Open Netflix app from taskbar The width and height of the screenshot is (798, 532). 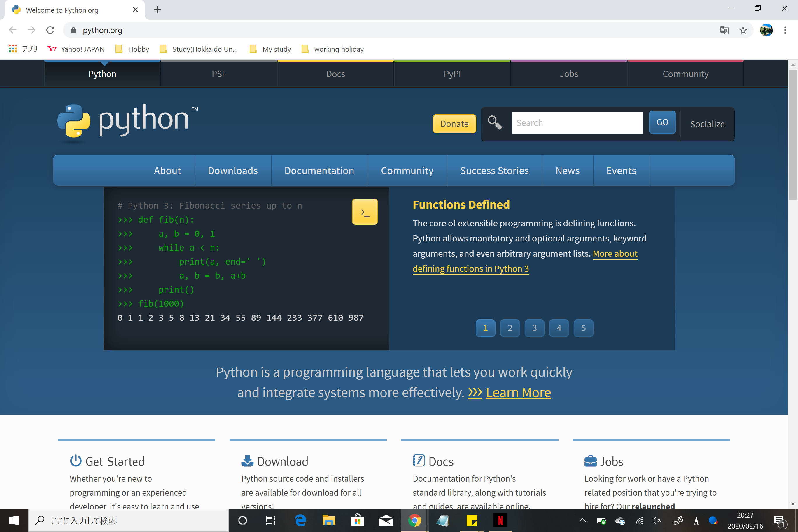coord(500,520)
